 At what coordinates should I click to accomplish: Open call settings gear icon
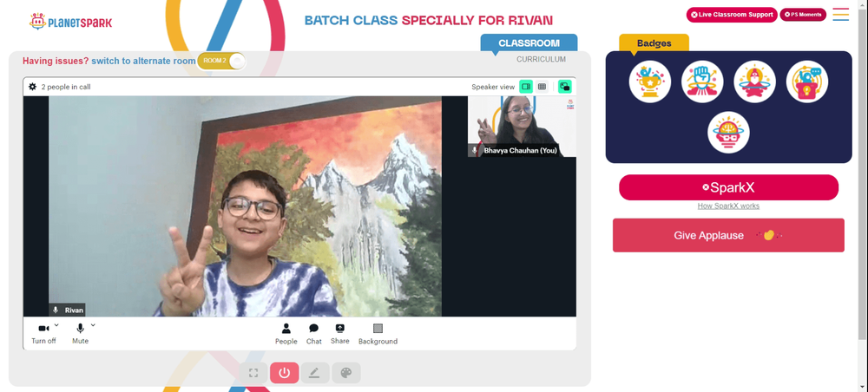click(33, 87)
